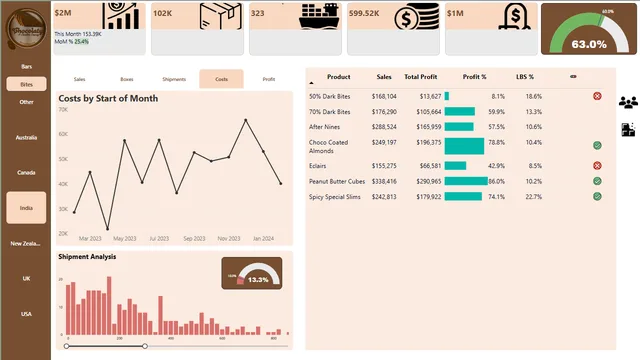The width and height of the screenshot is (640, 360).
Task: Click the dollar coins costs icon
Action: coord(417,16)
